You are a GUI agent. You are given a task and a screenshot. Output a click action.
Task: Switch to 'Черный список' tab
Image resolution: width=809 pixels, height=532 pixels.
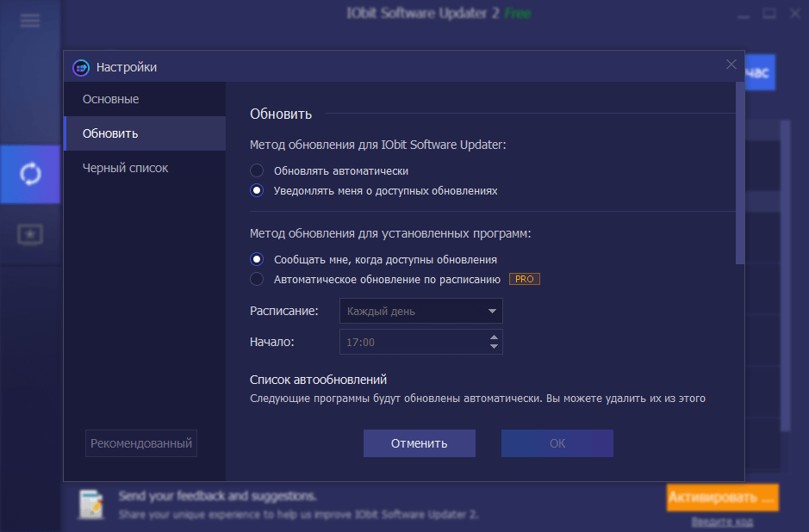[x=125, y=168]
